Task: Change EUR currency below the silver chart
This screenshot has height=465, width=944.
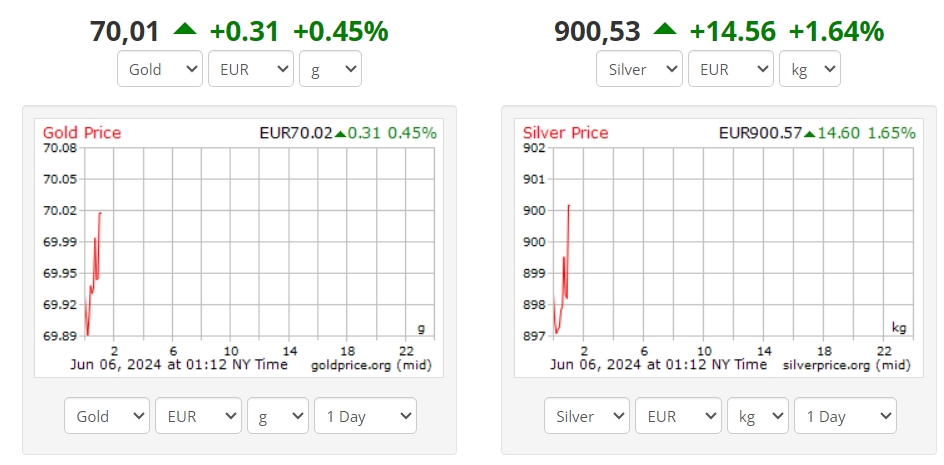Action: pyautogui.click(x=678, y=416)
